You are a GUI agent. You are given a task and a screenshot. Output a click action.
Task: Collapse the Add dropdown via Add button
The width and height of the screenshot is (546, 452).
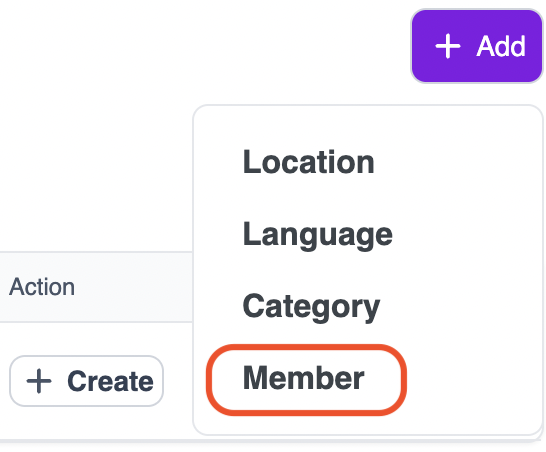pyautogui.click(x=477, y=46)
